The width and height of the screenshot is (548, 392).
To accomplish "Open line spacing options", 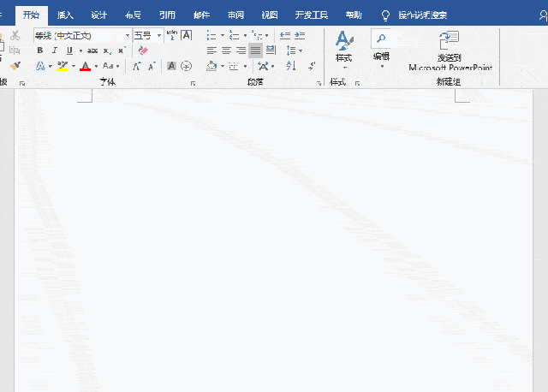I will click(x=291, y=50).
